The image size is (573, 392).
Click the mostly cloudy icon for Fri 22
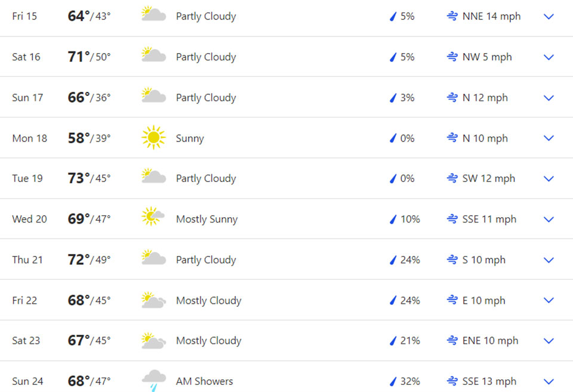click(x=153, y=300)
